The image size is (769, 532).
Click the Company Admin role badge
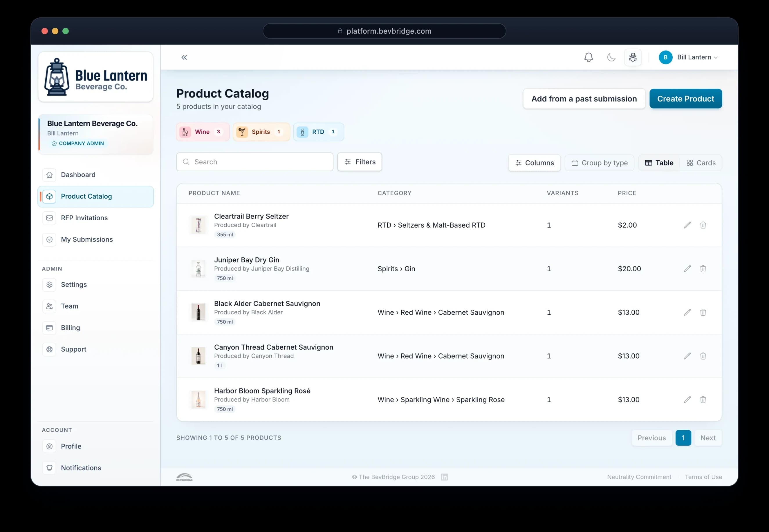coord(78,143)
